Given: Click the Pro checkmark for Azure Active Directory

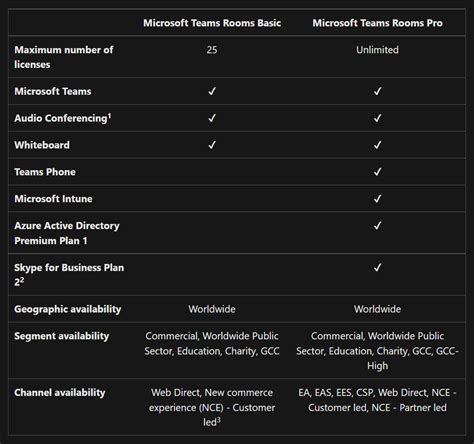Looking at the screenshot, I should coord(377,226).
